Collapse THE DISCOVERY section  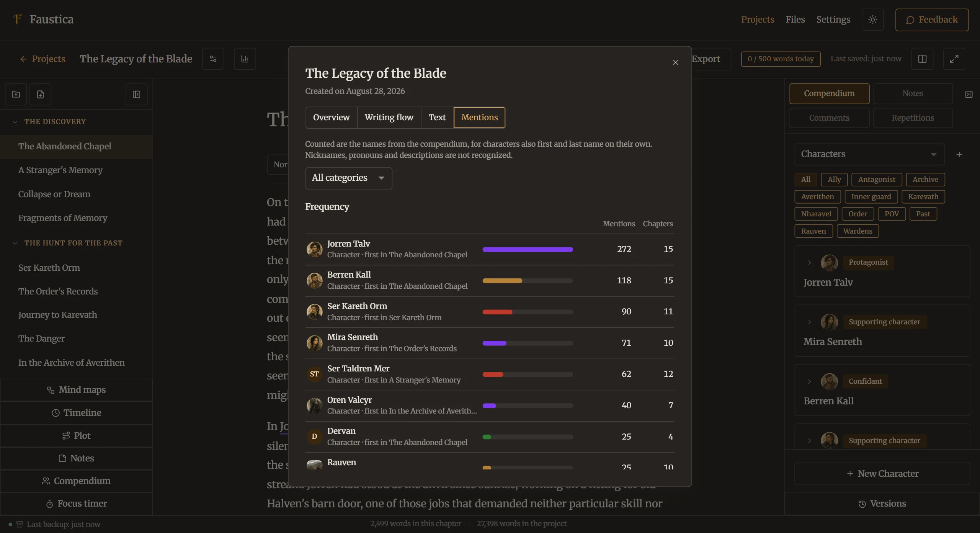[15, 122]
